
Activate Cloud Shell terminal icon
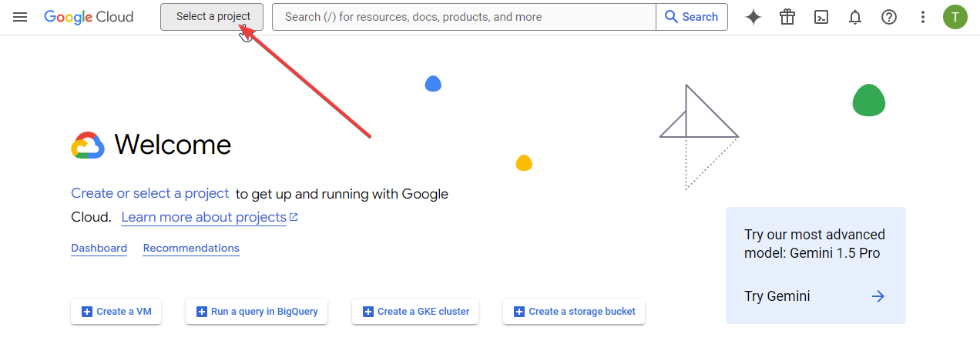(821, 17)
